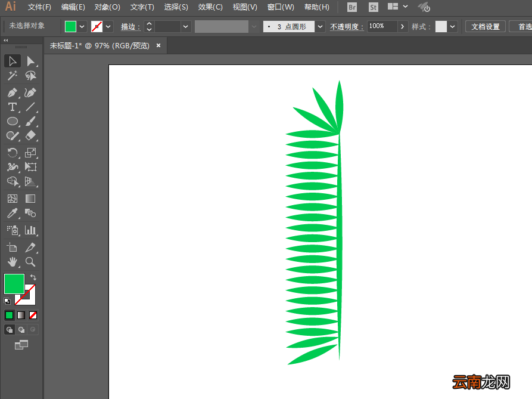This screenshot has height=399, width=532.
Task: Click the opacity 100% input field
Action: 382,26
